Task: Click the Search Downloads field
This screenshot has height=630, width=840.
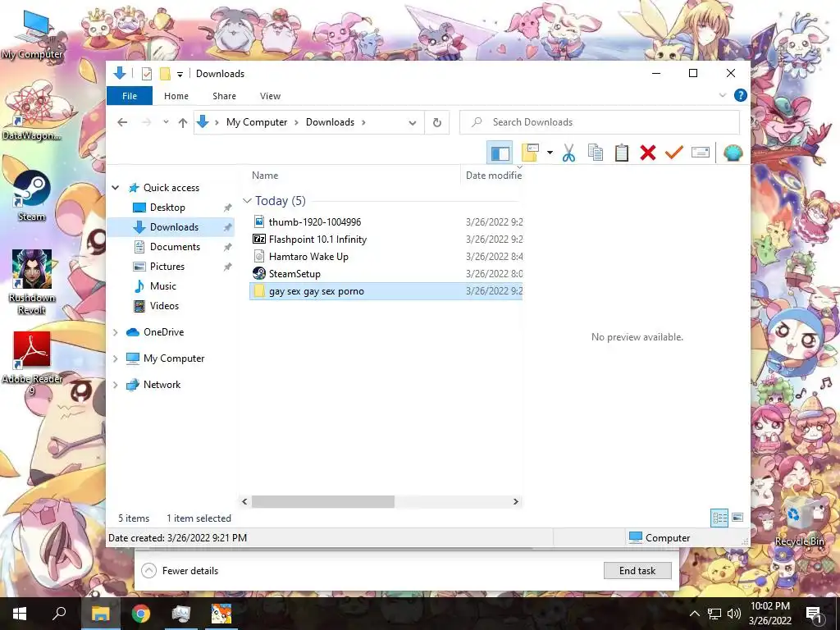Action: [x=600, y=122]
